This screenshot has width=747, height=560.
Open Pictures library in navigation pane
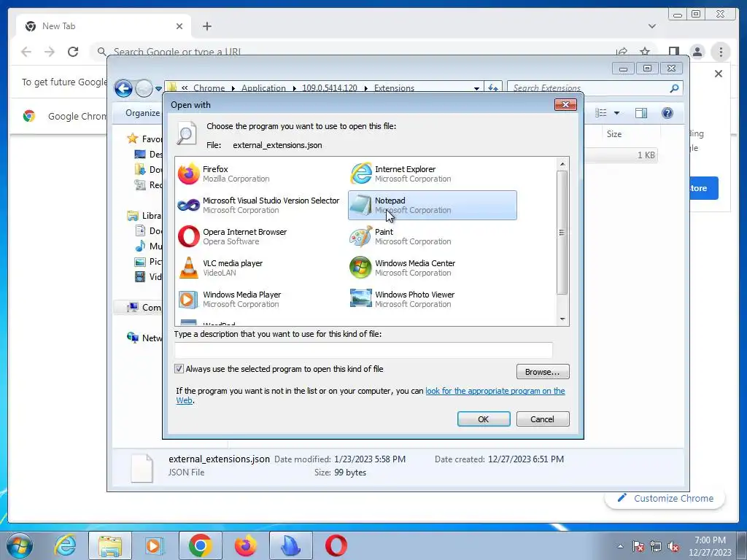[x=149, y=262]
